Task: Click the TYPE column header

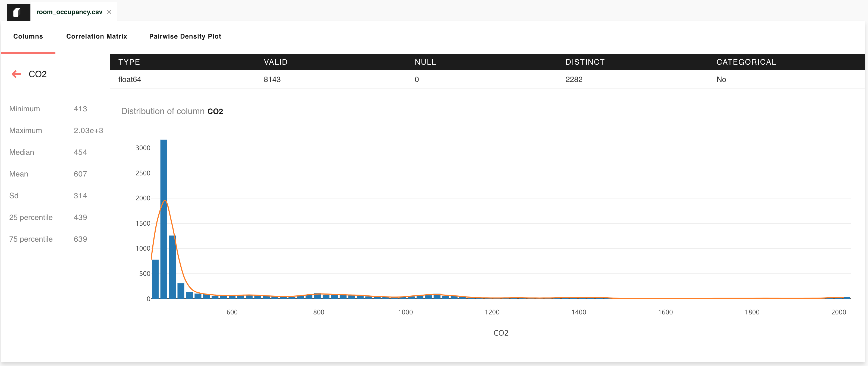Action: pyautogui.click(x=129, y=62)
